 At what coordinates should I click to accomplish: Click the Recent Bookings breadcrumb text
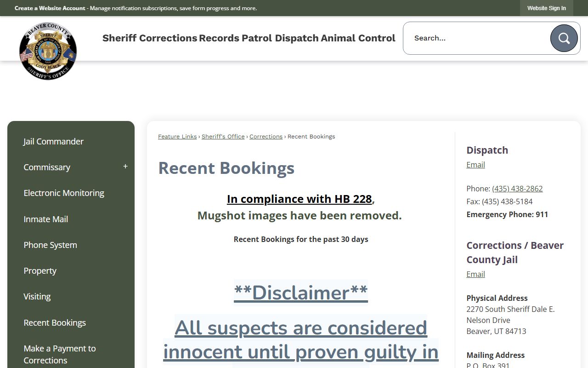click(x=311, y=137)
